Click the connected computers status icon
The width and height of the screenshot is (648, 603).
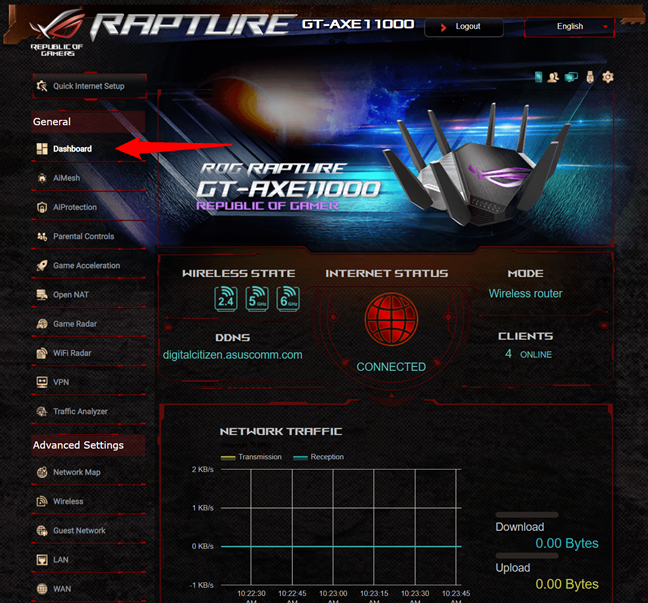pos(571,77)
